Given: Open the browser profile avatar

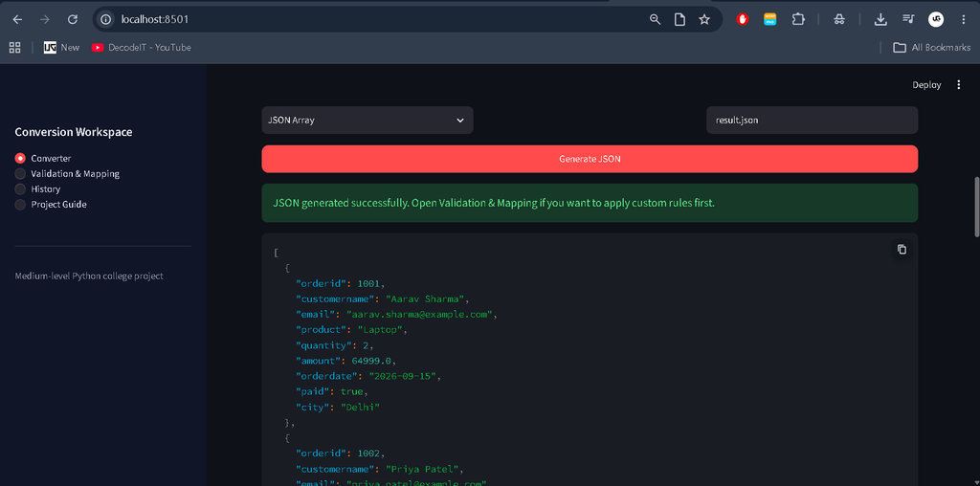Looking at the screenshot, I should [x=936, y=19].
